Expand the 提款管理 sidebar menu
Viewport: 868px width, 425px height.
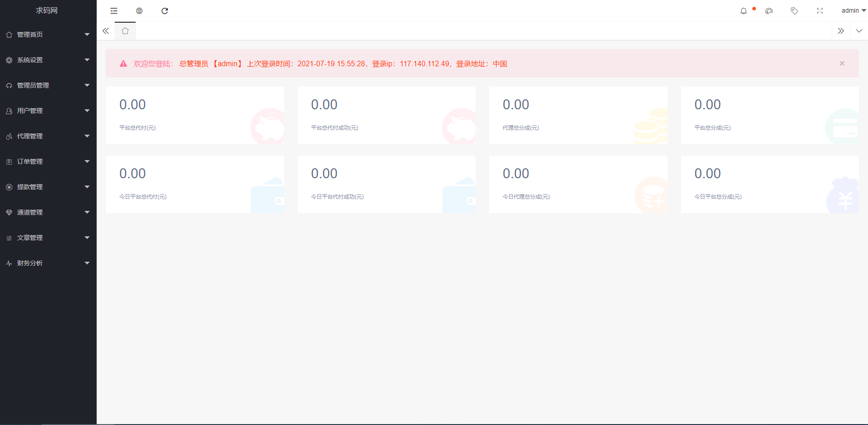point(48,187)
